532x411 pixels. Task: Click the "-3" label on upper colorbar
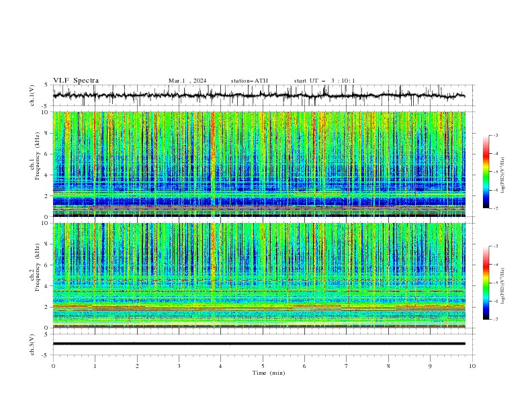coord(496,136)
